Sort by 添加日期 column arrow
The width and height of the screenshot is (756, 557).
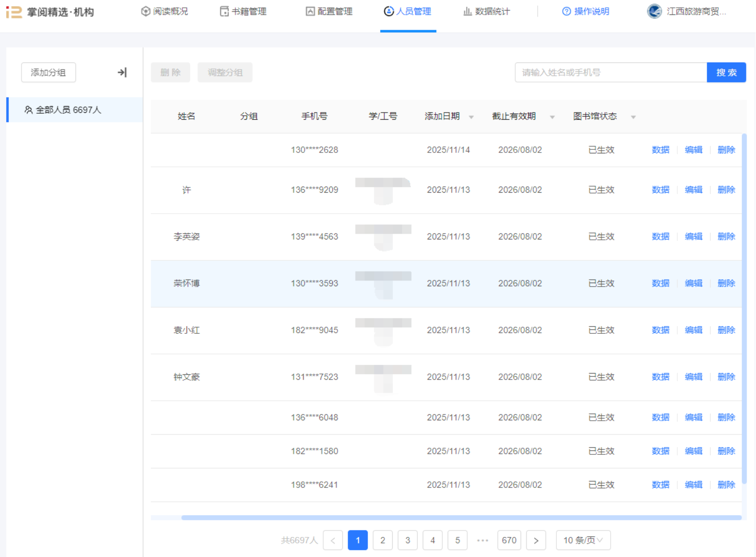click(471, 117)
